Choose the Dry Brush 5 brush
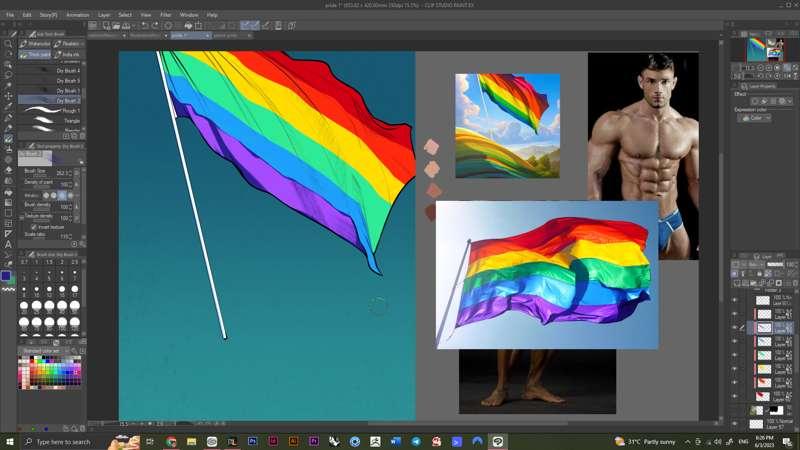The width and height of the screenshot is (800, 450). (x=49, y=81)
